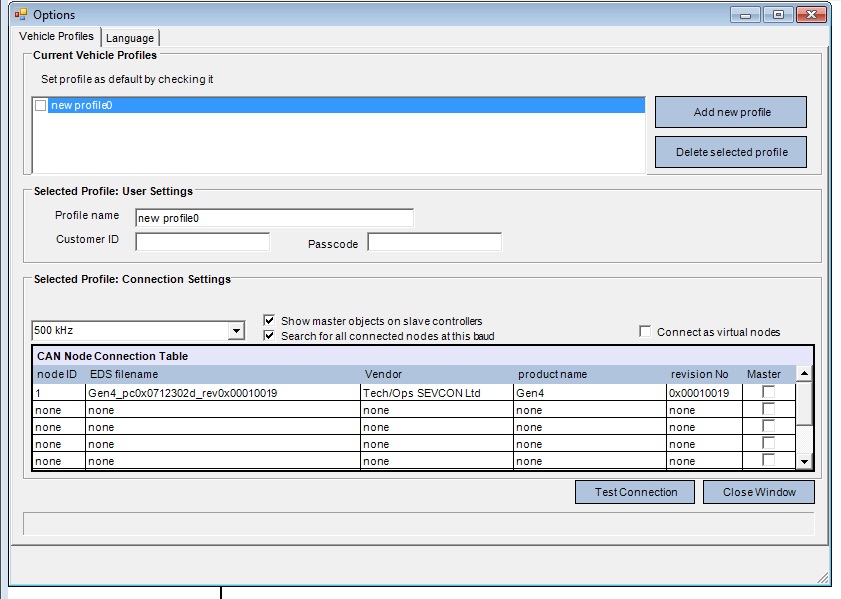The height and width of the screenshot is (599, 841).
Task: Check the Master box for node 1
Action: pos(768,392)
